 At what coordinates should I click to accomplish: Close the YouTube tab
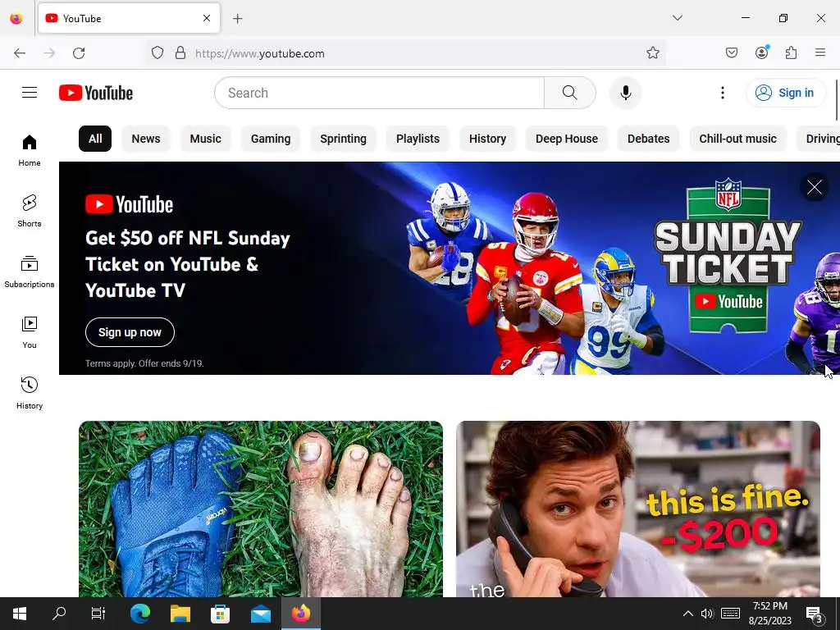coord(207,18)
